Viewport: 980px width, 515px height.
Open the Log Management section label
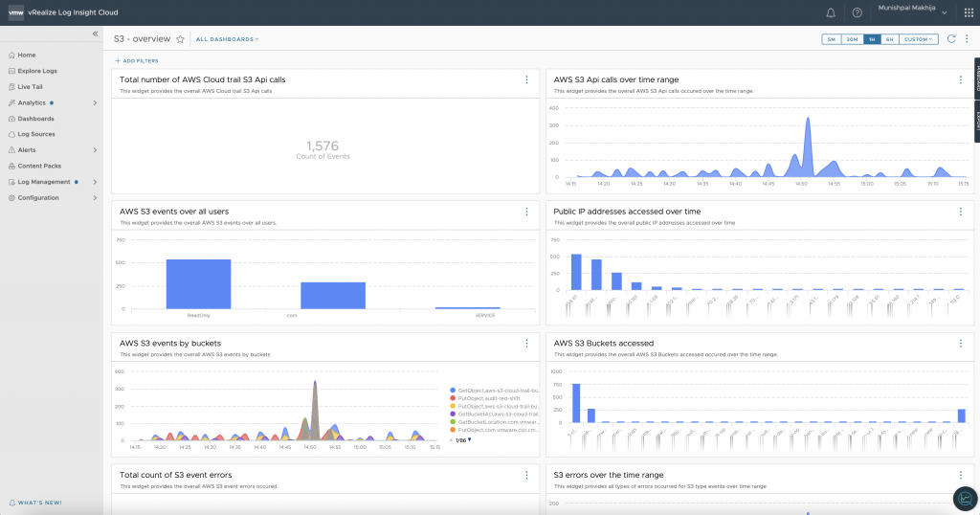(44, 183)
